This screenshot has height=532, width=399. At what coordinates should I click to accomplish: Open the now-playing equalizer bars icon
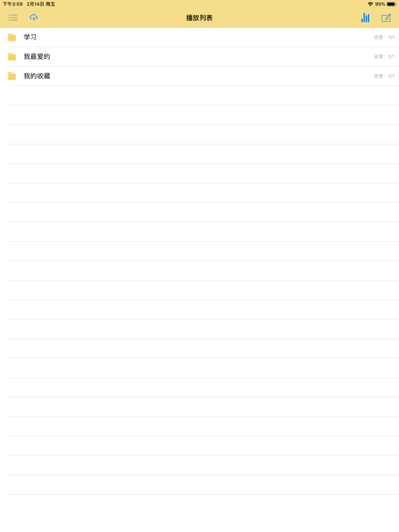point(365,17)
